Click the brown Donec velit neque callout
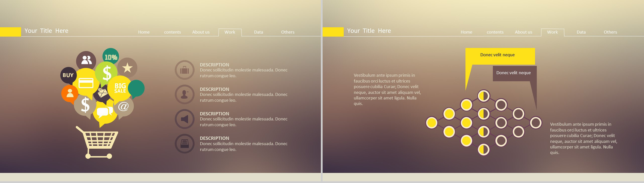This screenshot has height=183, width=644. click(x=514, y=73)
